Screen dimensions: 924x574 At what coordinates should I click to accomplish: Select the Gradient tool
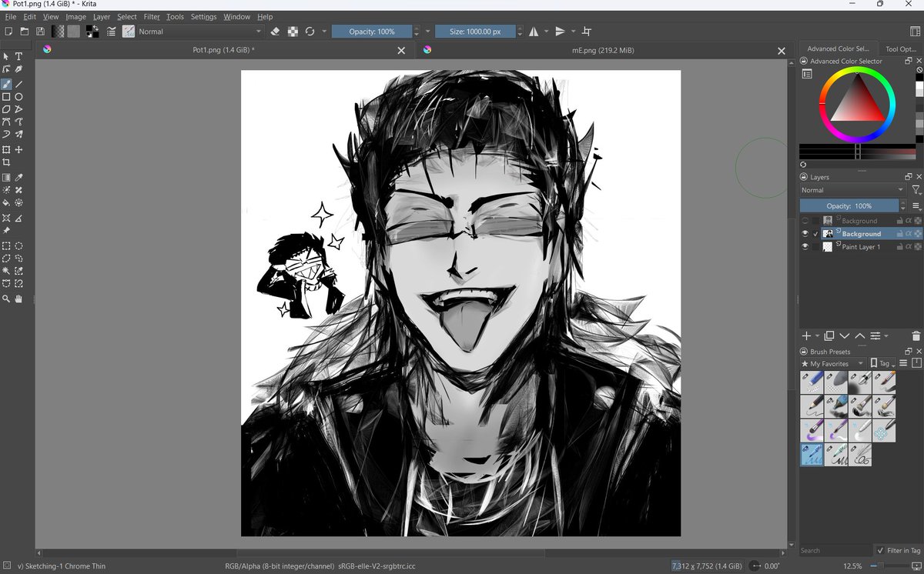pyautogui.click(x=6, y=178)
